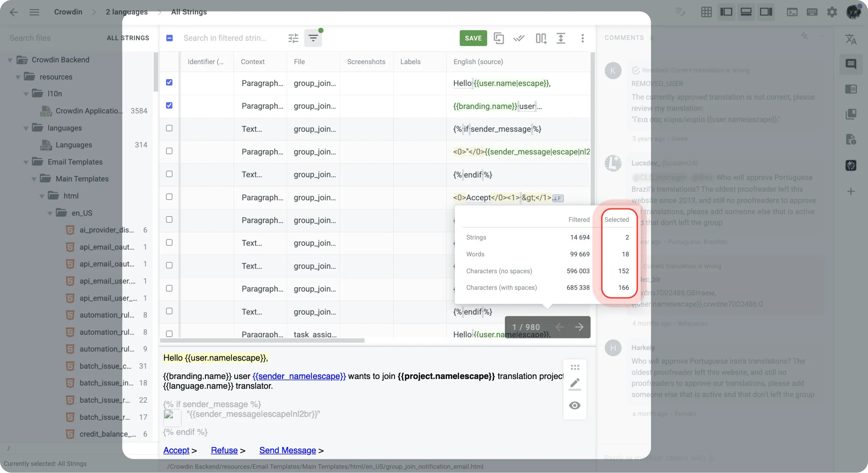868x473 pixels.
Task: Click the Send Message link below the preview
Action: tap(287, 450)
